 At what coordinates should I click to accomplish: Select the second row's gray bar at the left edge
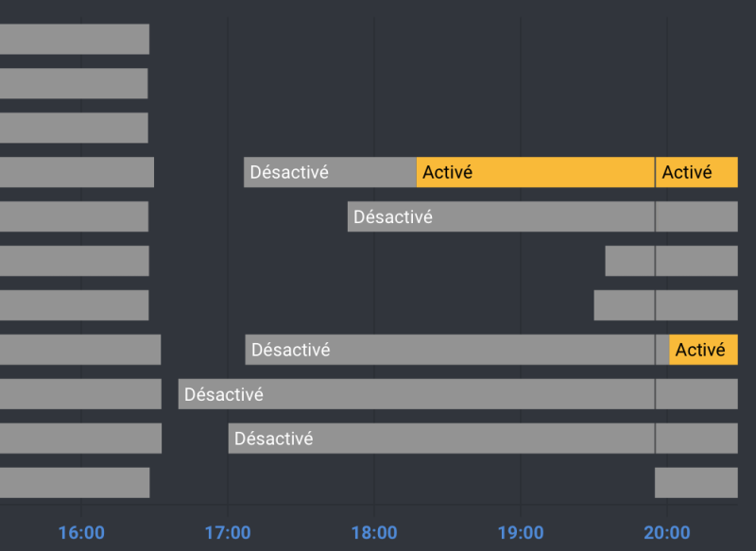click(73, 83)
